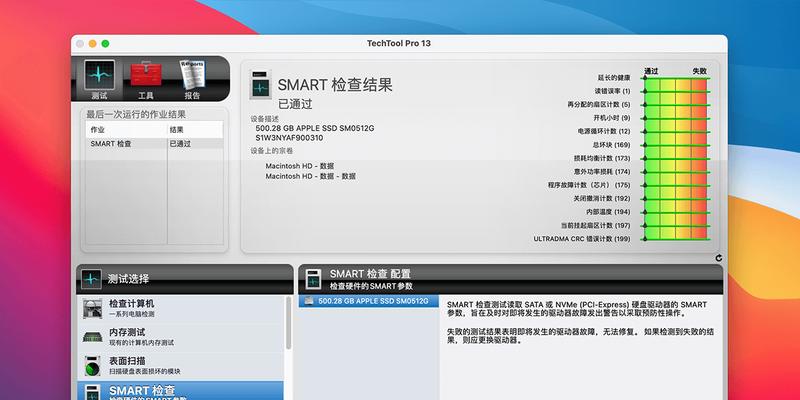
Task: Click the 内部温度 (194) gauge bar
Action: [676, 212]
